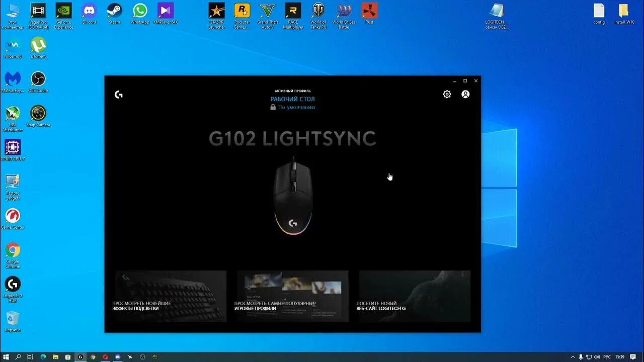
Task: Select Этот компьютер desktop icon
Action: click(13, 16)
